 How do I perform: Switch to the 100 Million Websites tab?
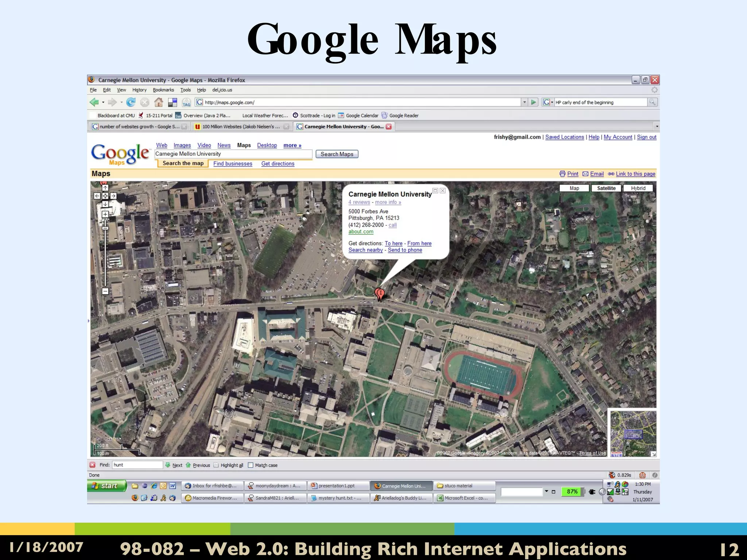[x=241, y=127]
